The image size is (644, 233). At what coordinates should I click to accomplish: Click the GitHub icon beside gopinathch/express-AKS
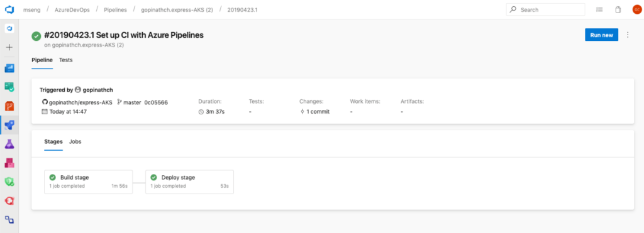pos(45,102)
